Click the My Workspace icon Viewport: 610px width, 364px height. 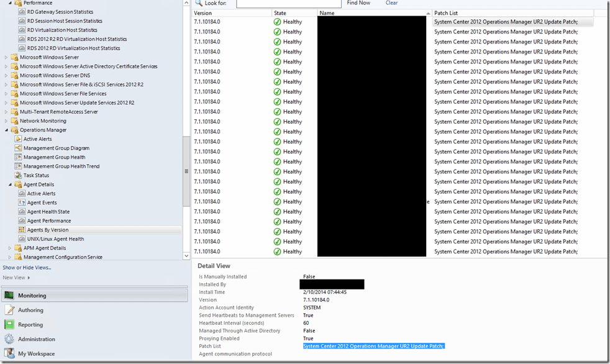[x=9, y=353]
